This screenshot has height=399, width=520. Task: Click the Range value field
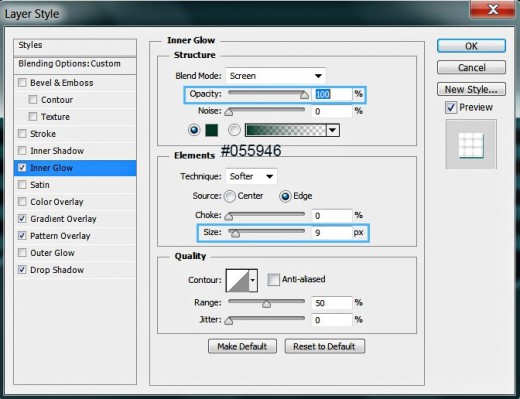[332, 303]
